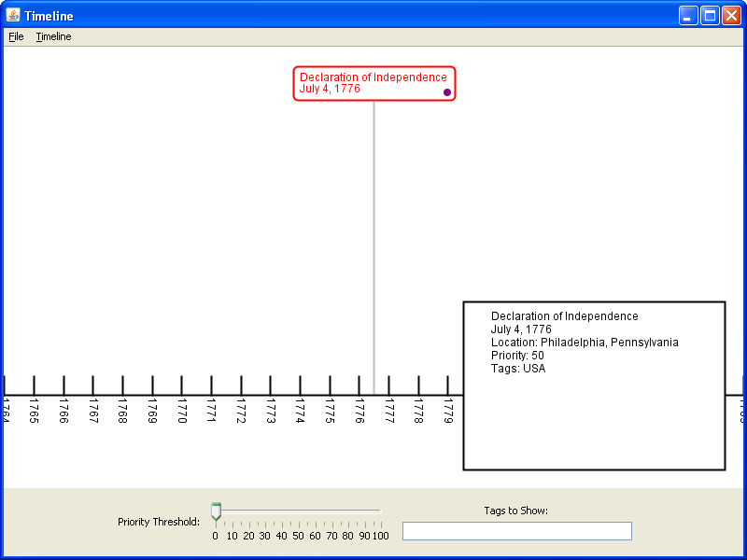747x560 pixels.
Task: Set priority slider to 50 mark
Action: [x=298, y=511]
